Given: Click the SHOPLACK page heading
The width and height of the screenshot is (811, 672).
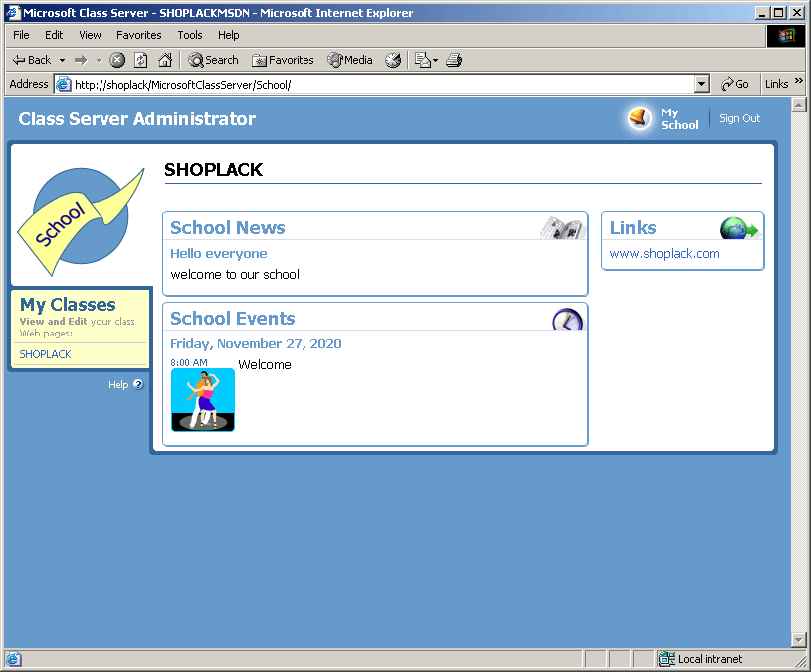Looking at the screenshot, I should (213, 170).
